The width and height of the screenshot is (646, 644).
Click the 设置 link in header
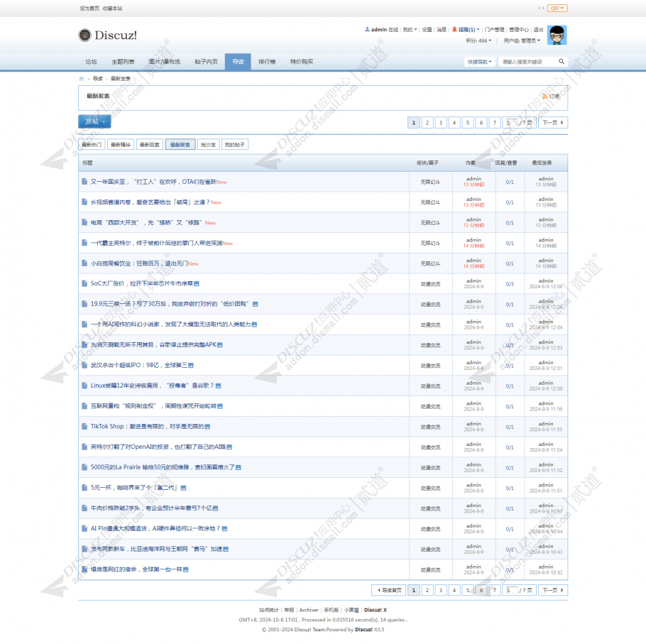click(427, 29)
